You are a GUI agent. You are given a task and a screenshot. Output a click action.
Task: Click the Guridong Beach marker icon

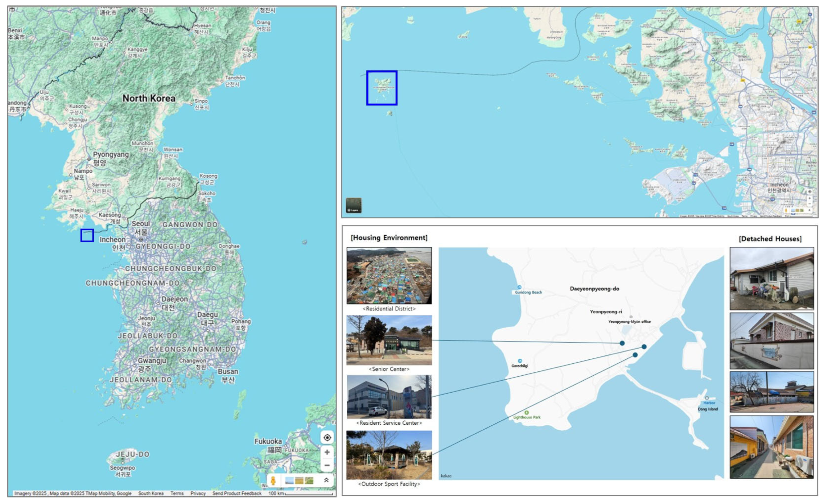pyautogui.click(x=519, y=287)
